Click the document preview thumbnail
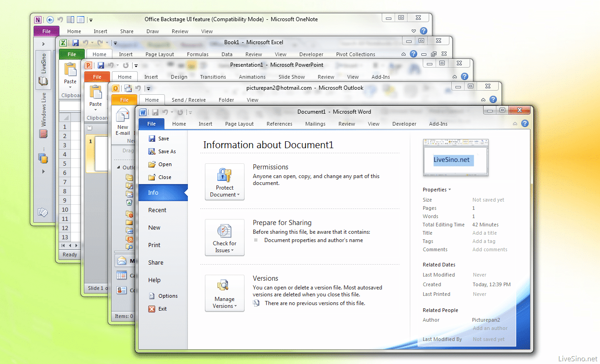600x364 pixels. pos(455,158)
